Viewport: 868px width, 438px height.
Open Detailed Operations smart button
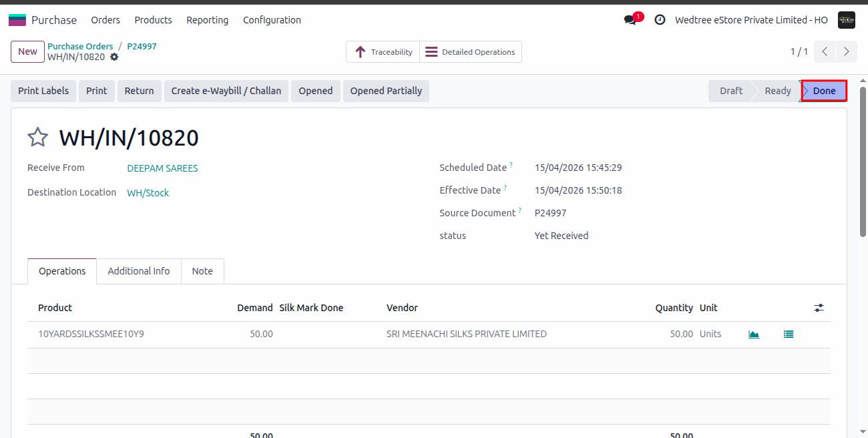(471, 52)
